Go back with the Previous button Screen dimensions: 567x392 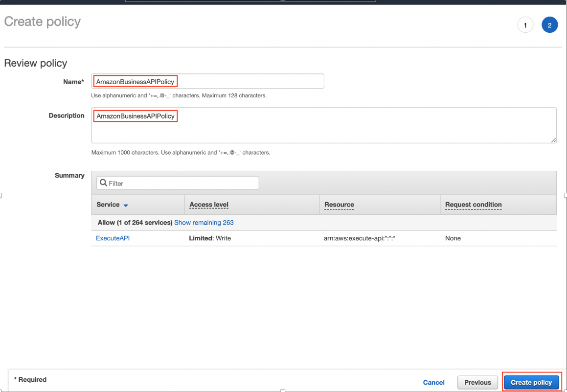pyautogui.click(x=477, y=382)
